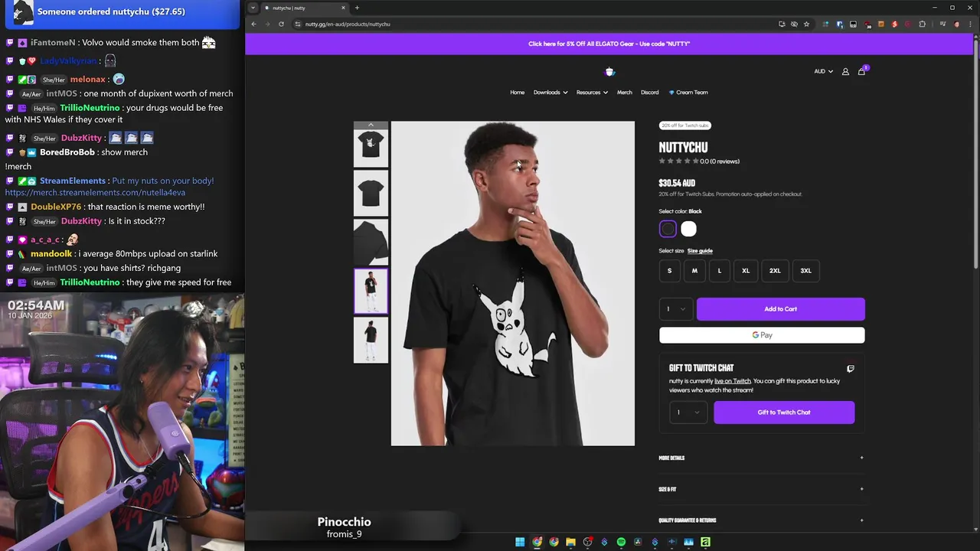
Task: Open the green 'a' app on taskbar
Action: [705, 542]
